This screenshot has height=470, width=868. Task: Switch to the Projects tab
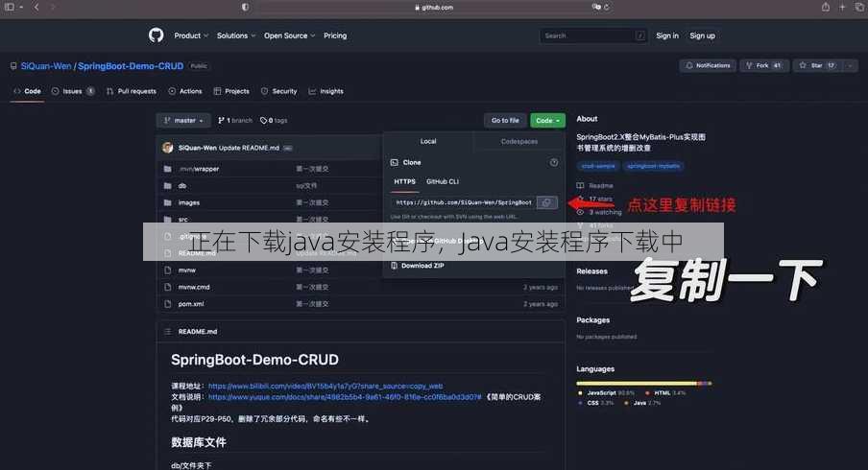pos(231,91)
